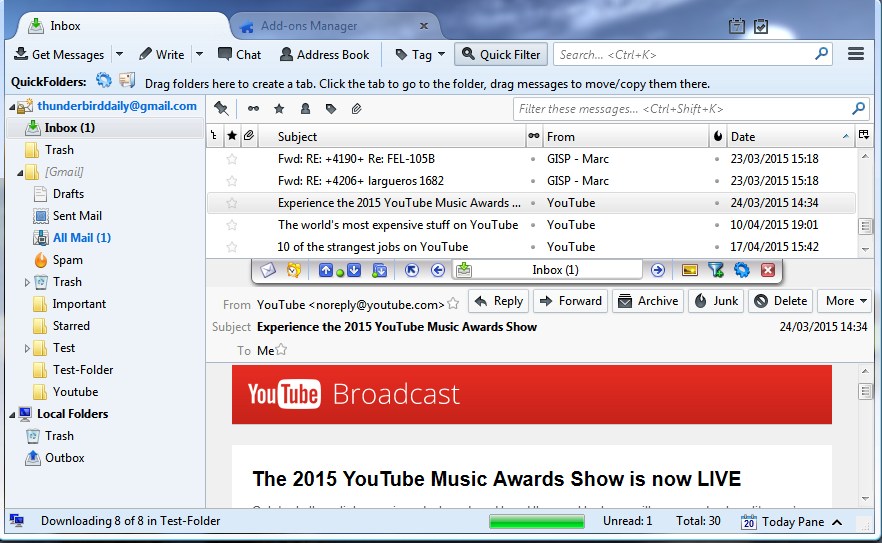Open the calendar tab icon
The image size is (882, 543).
[x=736, y=26]
